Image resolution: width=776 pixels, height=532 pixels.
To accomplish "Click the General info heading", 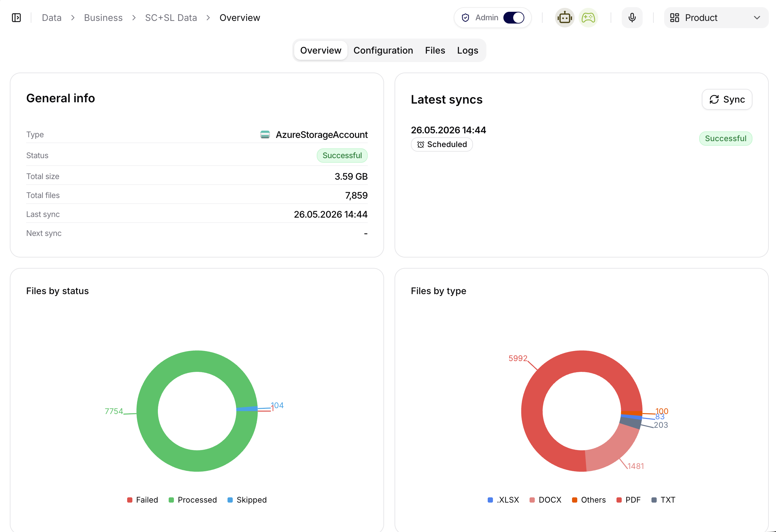I will coord(60,98).
